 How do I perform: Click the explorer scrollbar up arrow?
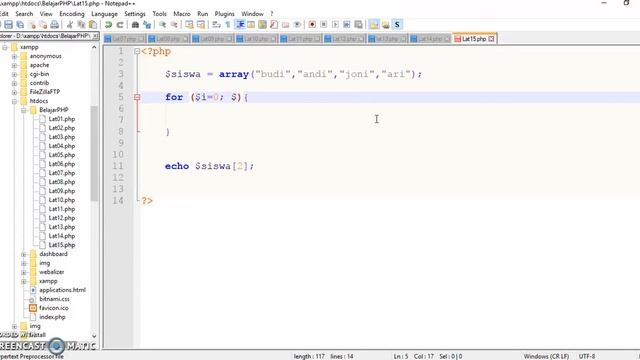[94, 47]
